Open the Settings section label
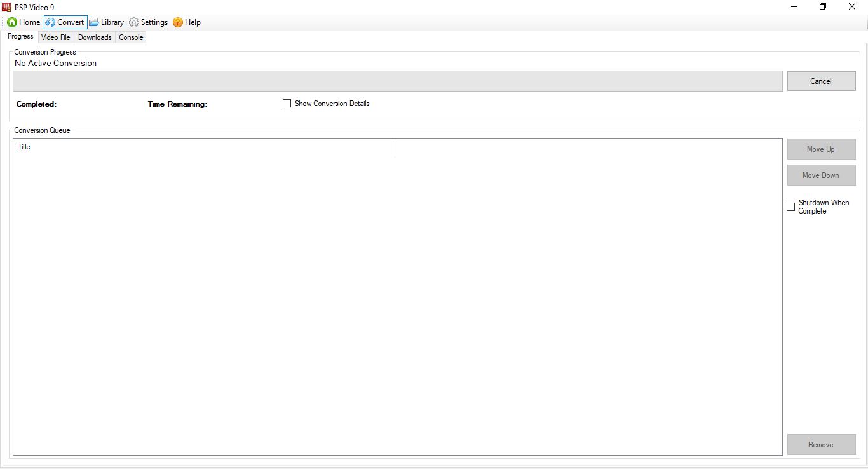The image size is (868, 469). pos(154,22)
